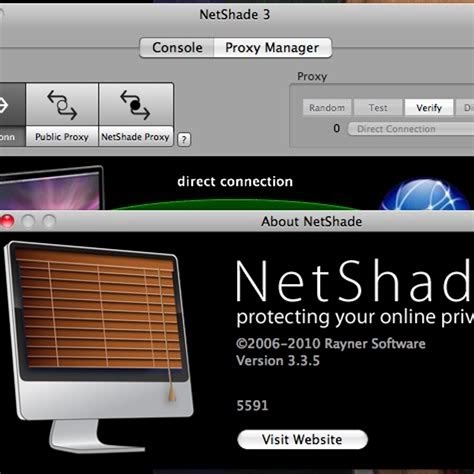Open the Proxy Manager tab
The image size is (474, 474).
(272, 48)
